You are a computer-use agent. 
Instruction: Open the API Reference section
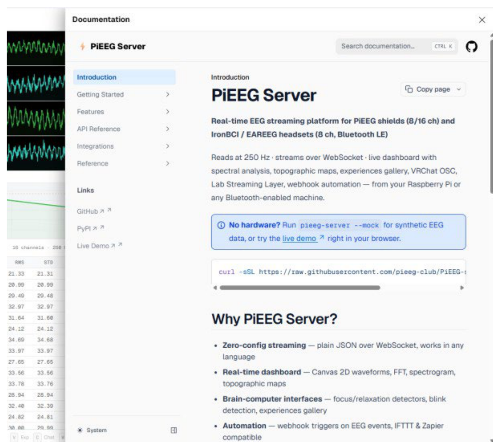(99, 129)
